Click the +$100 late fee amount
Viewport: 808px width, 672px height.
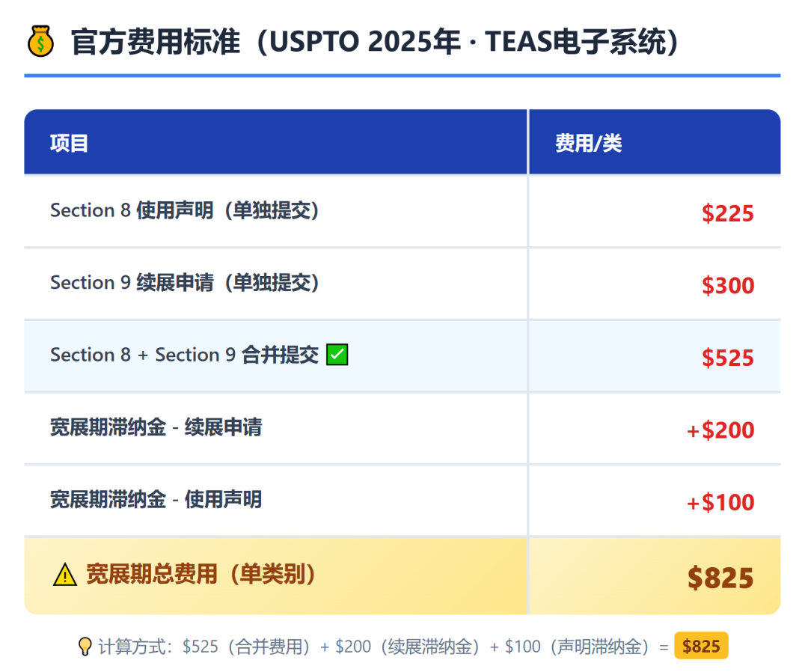720,502
